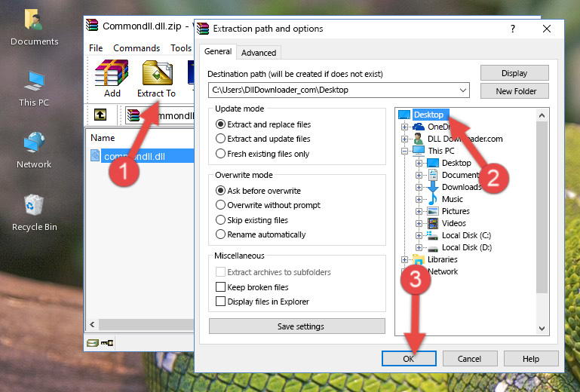Image resolution: width=580 pixels, height=392 pixels.
Task: Expand the DLL Downloader.com tree node
Action: pos(404,139)
